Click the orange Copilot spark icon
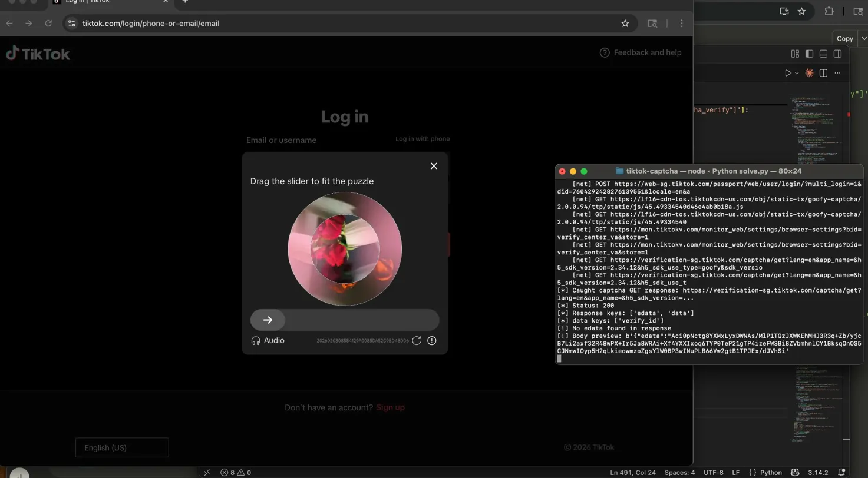The height and width of the screenshot is (478, 868). click(x=810, y=73)
